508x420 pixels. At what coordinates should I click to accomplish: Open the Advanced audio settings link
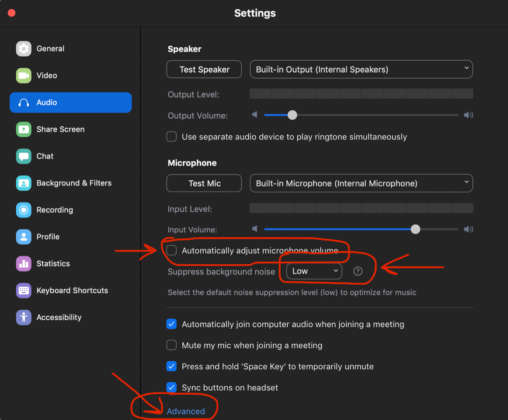pos(186,411)
